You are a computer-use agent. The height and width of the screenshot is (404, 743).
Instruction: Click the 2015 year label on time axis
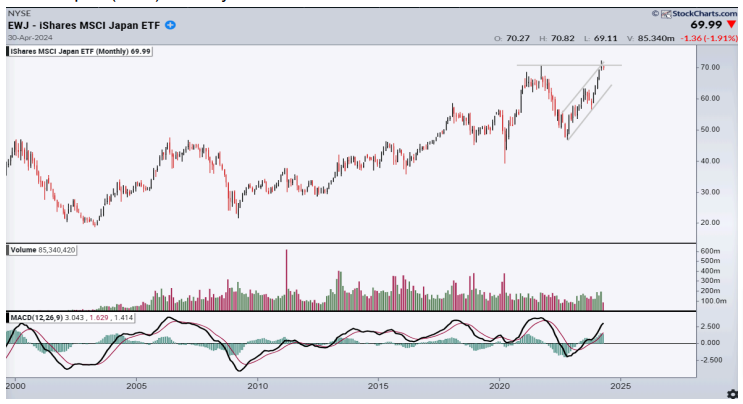(x=378, y=386)
